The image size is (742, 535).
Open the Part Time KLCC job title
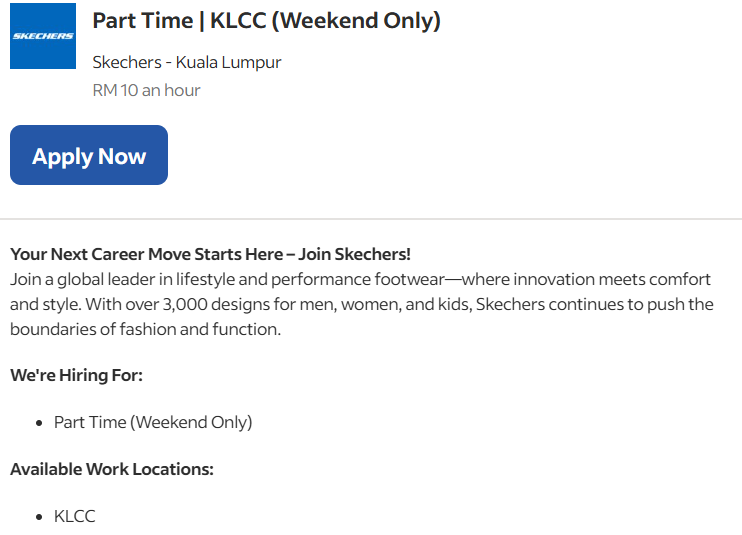click(266, 21)
